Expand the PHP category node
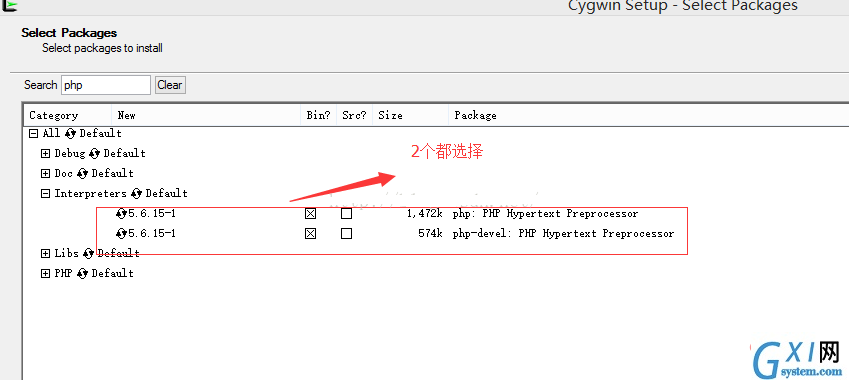Image resolution: width=849 pixels, height=380 pixels. point(45,273)
